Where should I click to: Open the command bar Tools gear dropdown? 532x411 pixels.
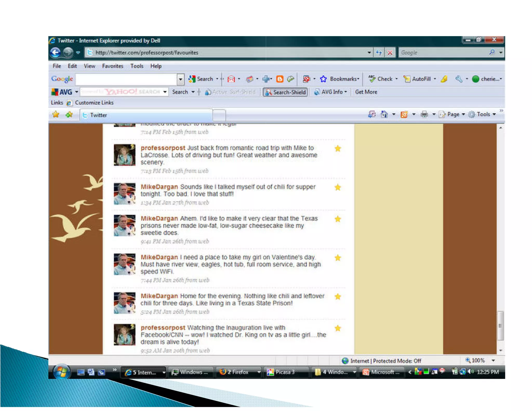[482, 114]
